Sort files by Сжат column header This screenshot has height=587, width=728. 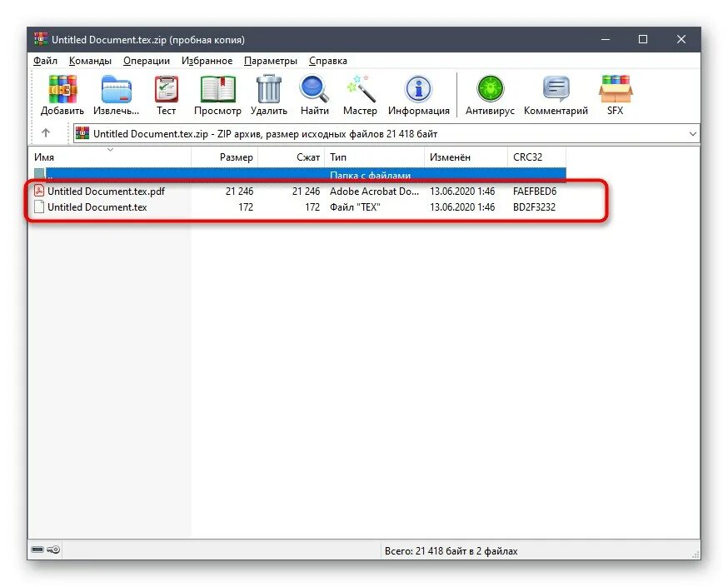tap(291, 157)
